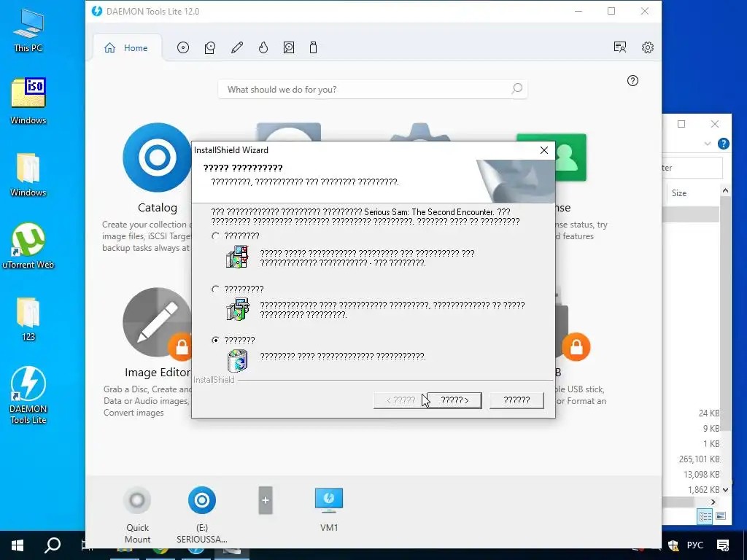Open taskbar search magnifier

point(53,545)
